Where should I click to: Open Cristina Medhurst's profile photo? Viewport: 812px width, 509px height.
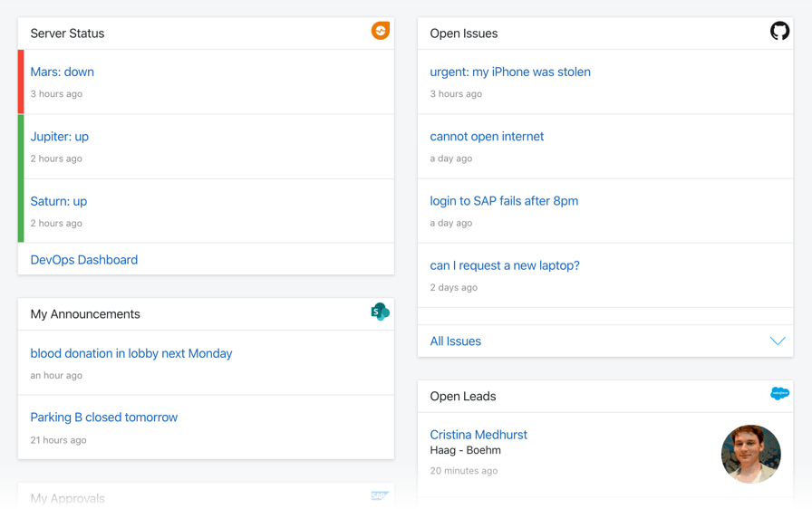coord(750,454)
